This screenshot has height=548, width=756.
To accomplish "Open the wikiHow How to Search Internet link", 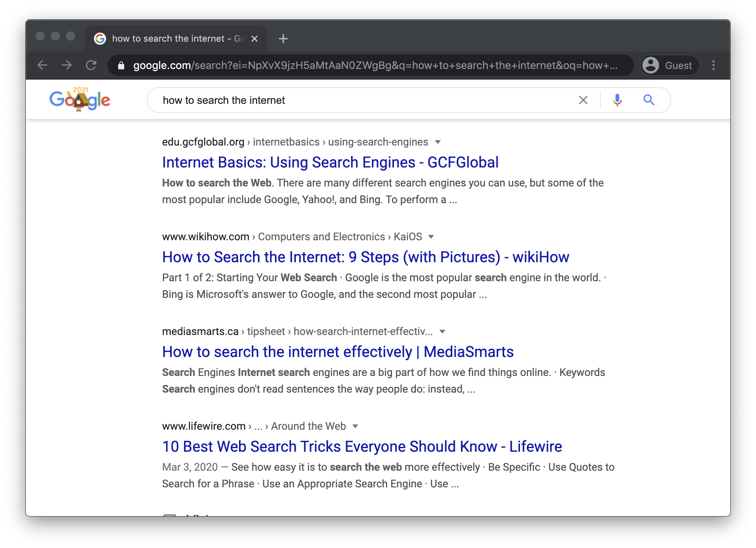I will [365, 257].
